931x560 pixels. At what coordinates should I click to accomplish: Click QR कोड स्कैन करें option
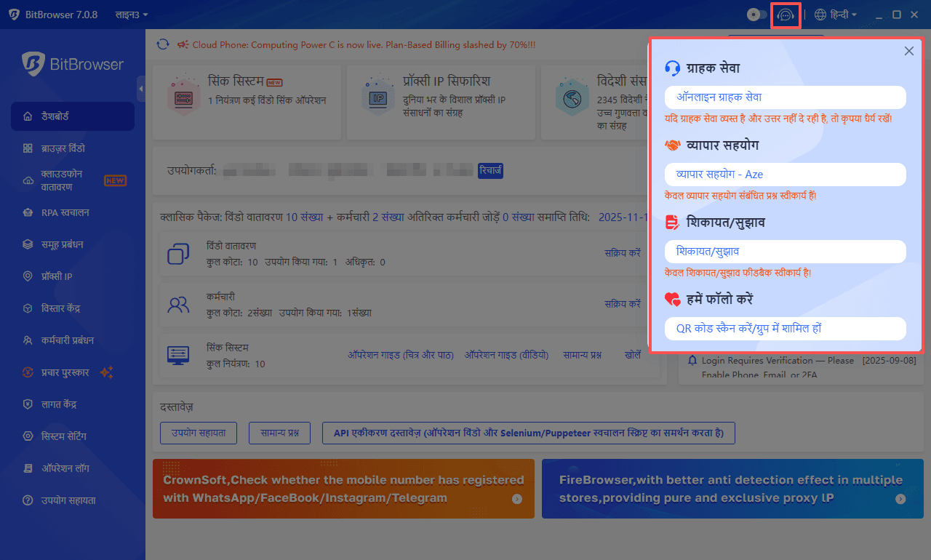pyautogui.click(x=785, y=329)
